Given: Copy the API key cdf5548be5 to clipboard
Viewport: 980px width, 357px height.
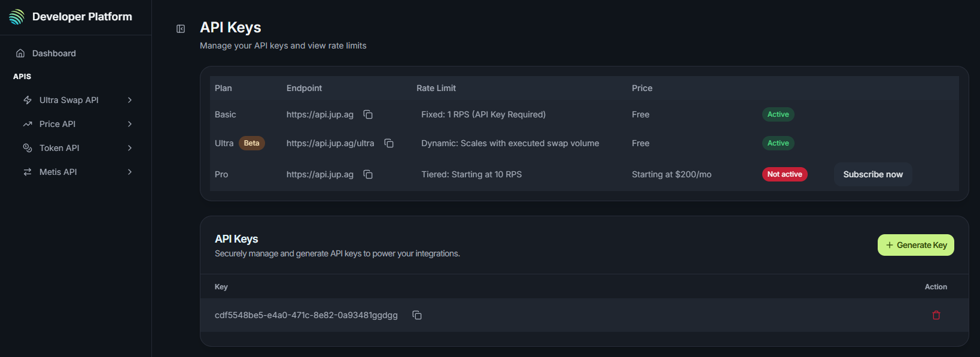Looking at the screenshot, I should (x=417, y=315).
